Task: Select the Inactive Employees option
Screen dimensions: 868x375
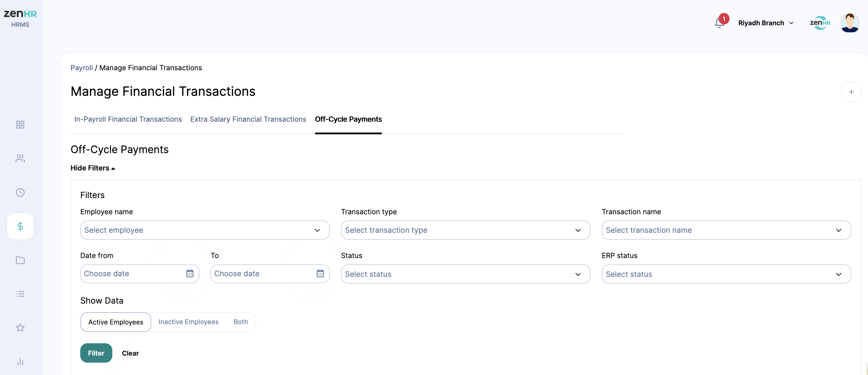Action: (x=188, y=322)
